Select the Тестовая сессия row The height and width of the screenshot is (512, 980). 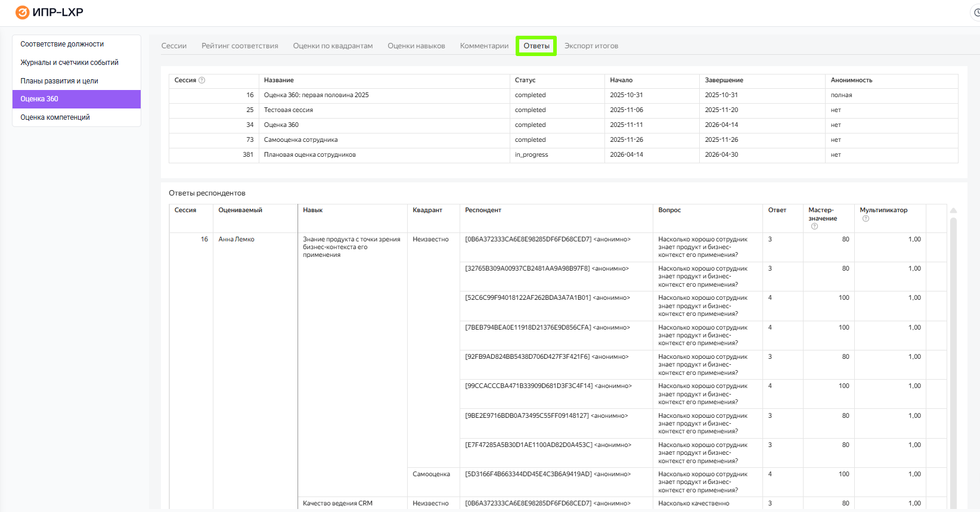coord(288,110)
